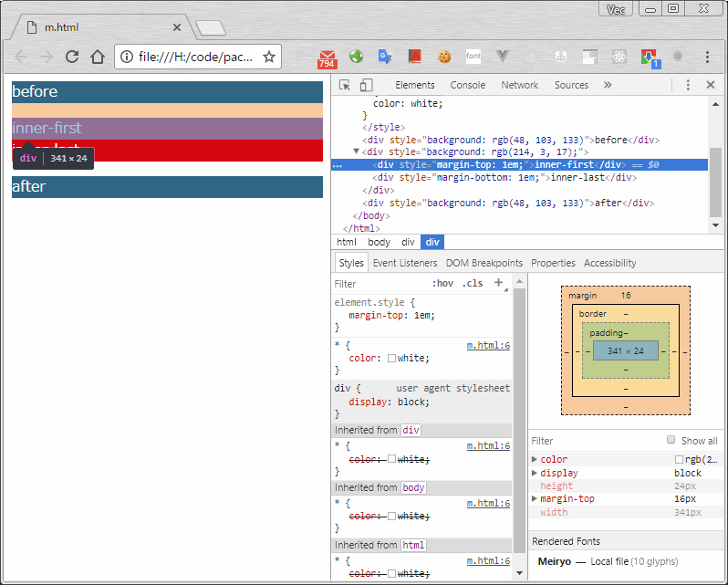
Task: Click the Vec button in title bar
Action: point(616,9)
